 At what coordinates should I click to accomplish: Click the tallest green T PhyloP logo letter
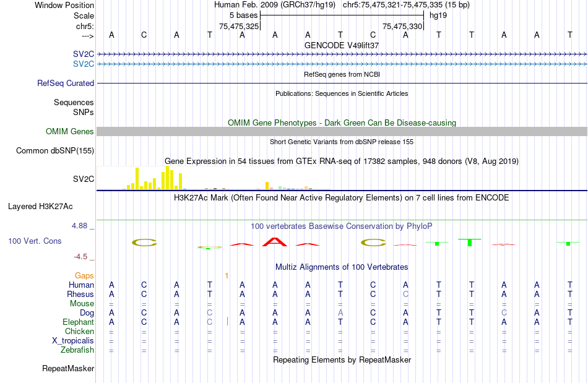470,242
